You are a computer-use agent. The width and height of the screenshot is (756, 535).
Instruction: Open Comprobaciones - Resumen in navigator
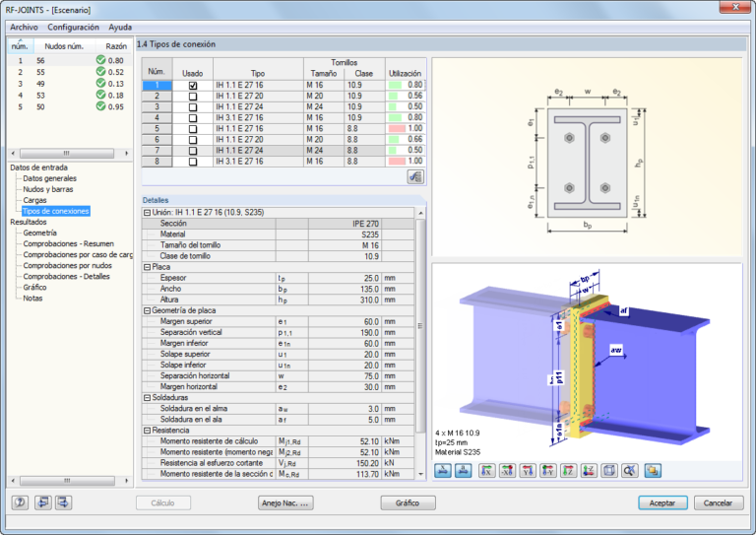(69, 243)
